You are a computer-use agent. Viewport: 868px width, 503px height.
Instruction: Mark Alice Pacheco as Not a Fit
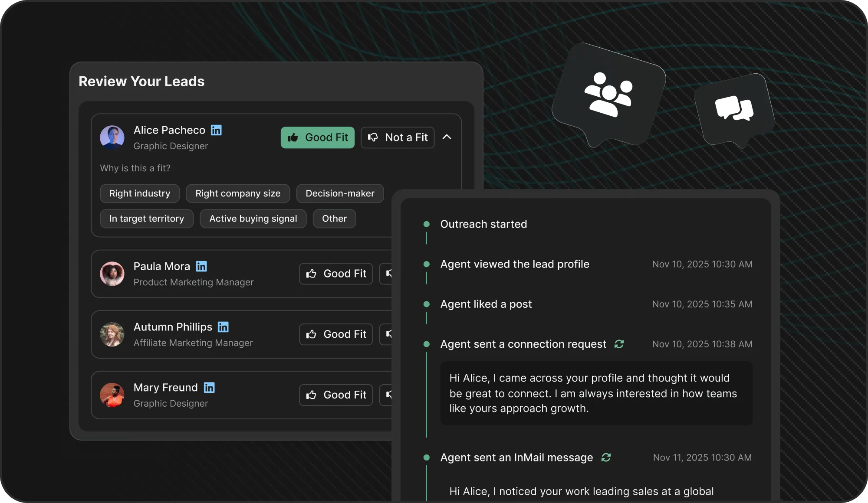click(x=398, y=137)
